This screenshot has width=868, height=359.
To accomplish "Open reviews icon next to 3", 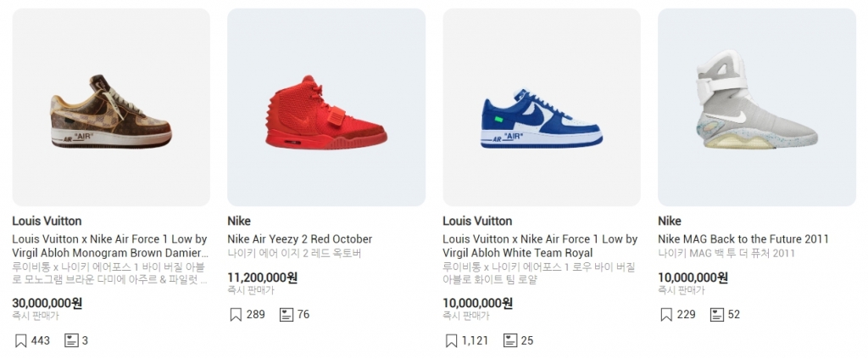I will click(x=71, y=340).
